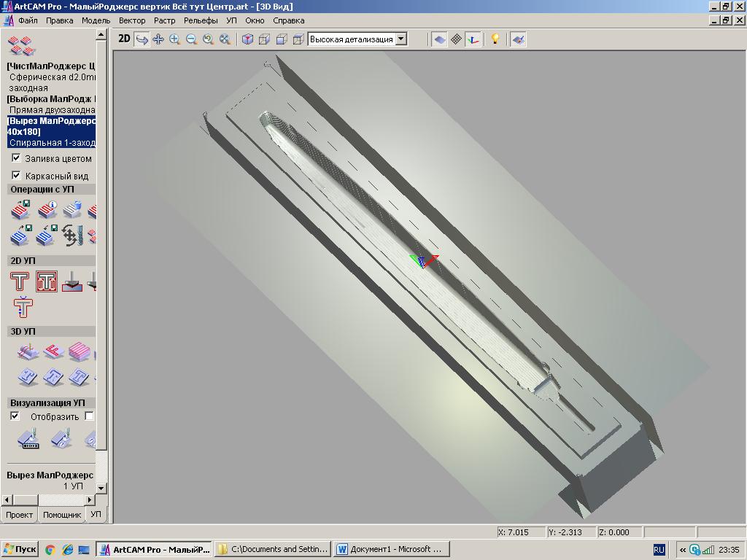
Task: Switch to the Проект tab
Action: (x=19, y=515)
